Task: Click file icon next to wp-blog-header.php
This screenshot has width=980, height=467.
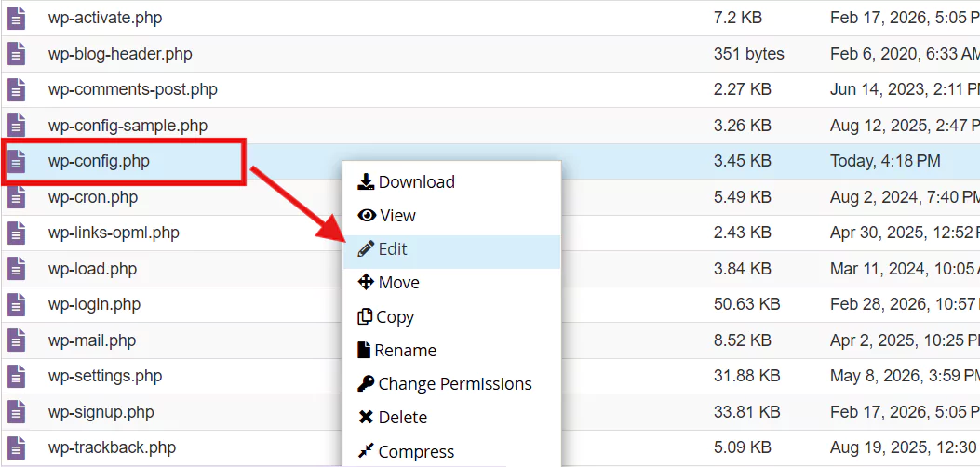Action: (16, 54)
